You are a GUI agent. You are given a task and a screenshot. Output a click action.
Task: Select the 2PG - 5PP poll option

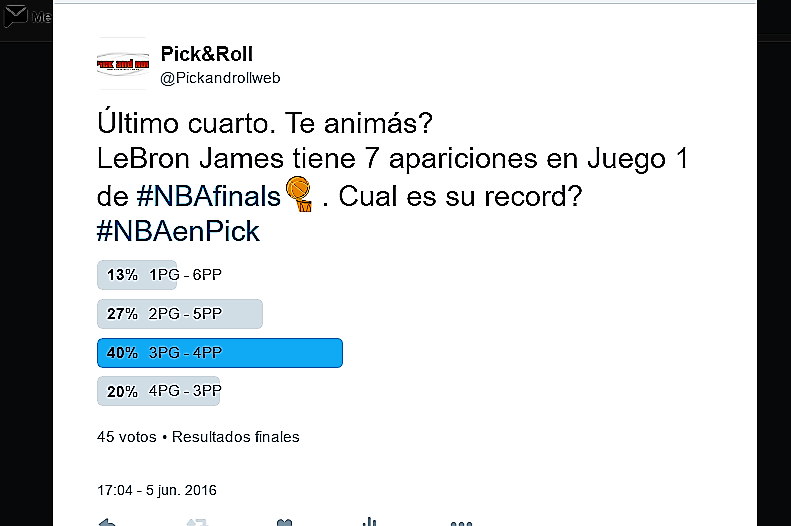click(180, 314)
